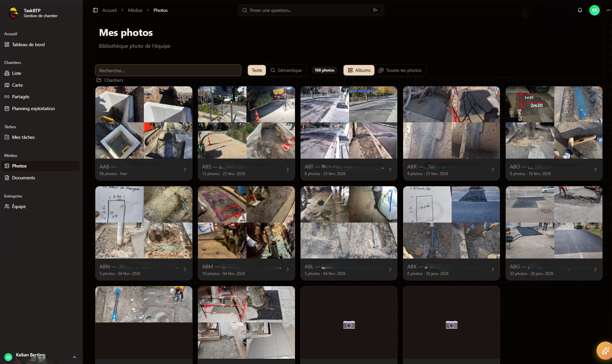Click the '56 photos · Hier' text
The width and height of the screenshot is (612, 364).
[x=113, y=174]
